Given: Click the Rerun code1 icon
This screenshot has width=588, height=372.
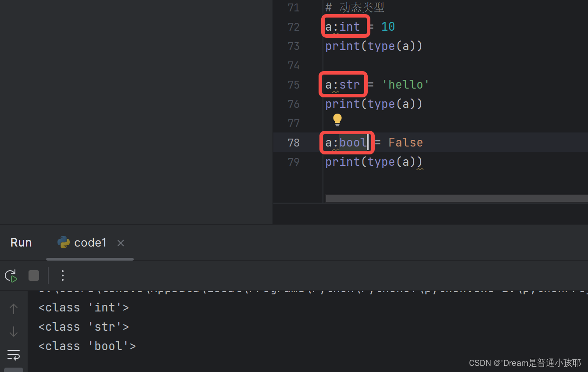Looking at the screenshot, I should (x=11, y=275).
